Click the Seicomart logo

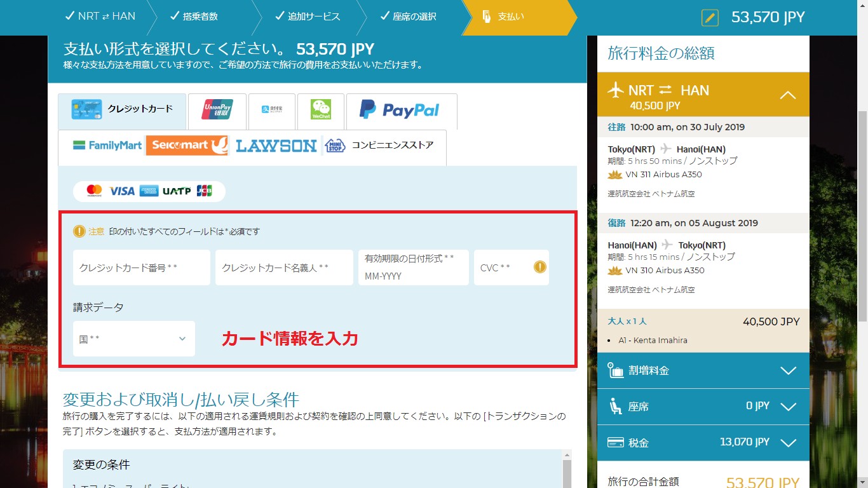[x=186, y=146]
